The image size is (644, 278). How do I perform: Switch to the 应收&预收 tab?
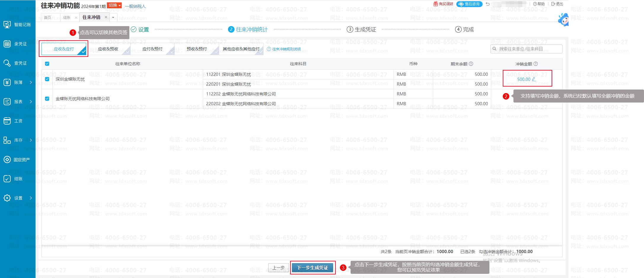click(x=108, y=49)
